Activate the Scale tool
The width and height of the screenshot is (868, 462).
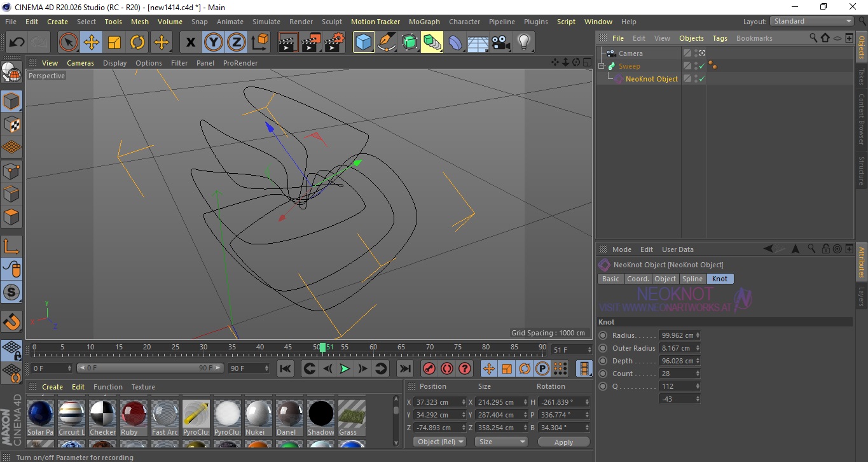(114, 43)
